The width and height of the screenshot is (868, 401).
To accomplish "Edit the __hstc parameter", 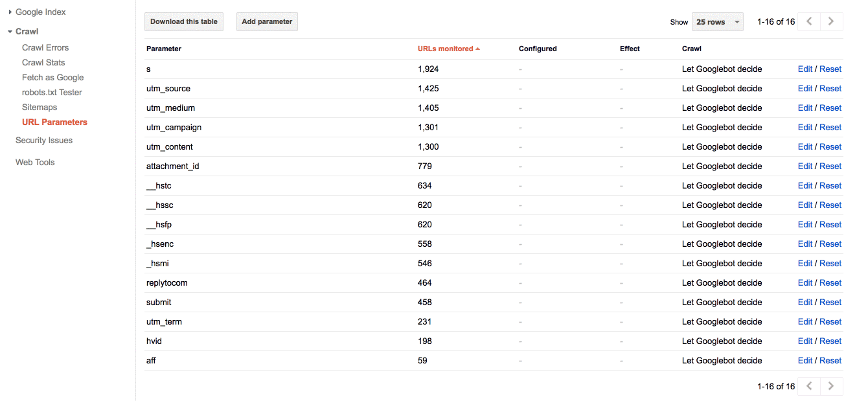I will click(805, 185).
